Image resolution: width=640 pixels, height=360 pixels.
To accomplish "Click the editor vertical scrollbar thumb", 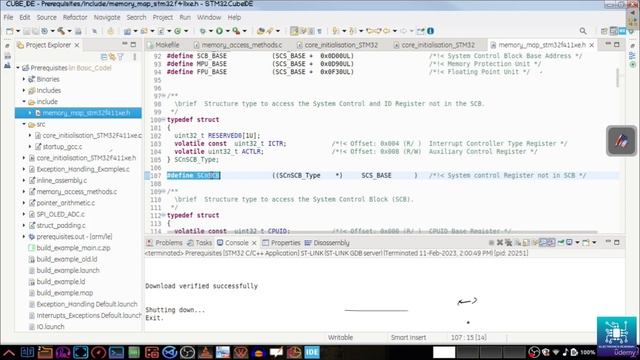I will coord(617,78).
